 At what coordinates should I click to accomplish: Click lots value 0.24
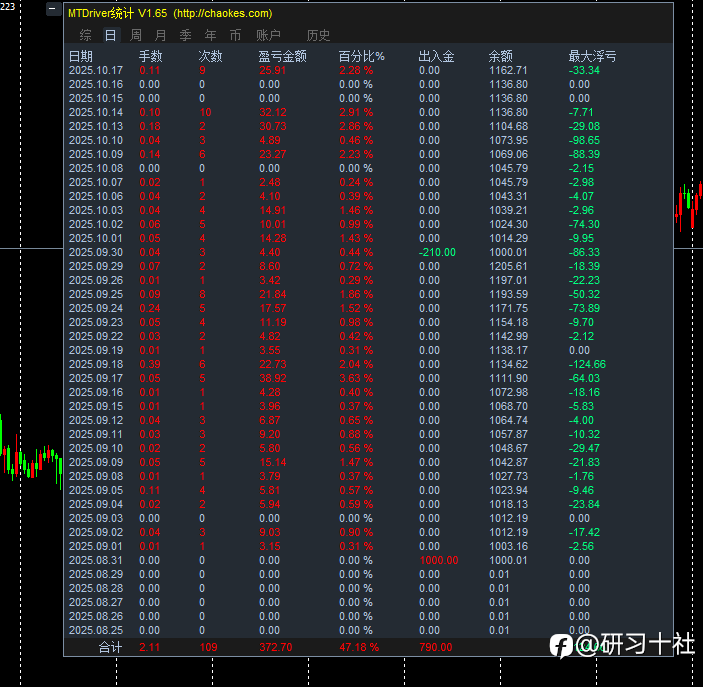(x=150, y=308)
